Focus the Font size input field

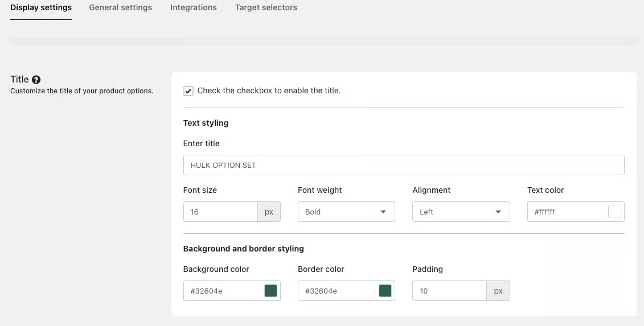(x=220, y=212)
